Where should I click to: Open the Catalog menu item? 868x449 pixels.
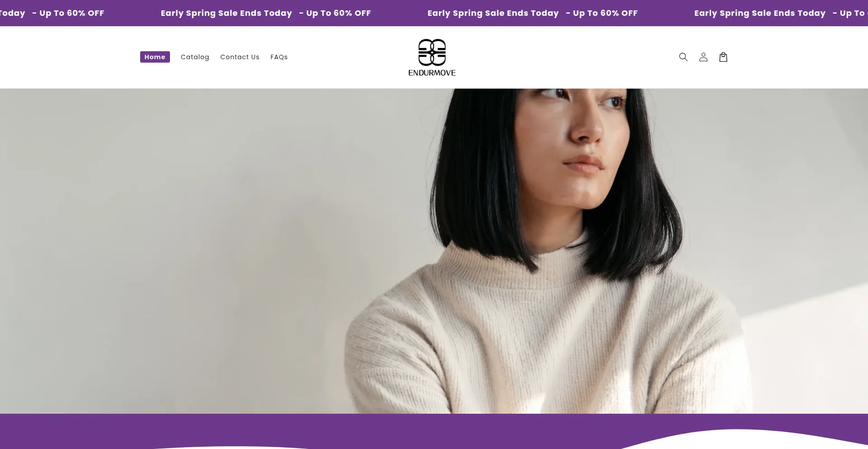tap(195, 57)
